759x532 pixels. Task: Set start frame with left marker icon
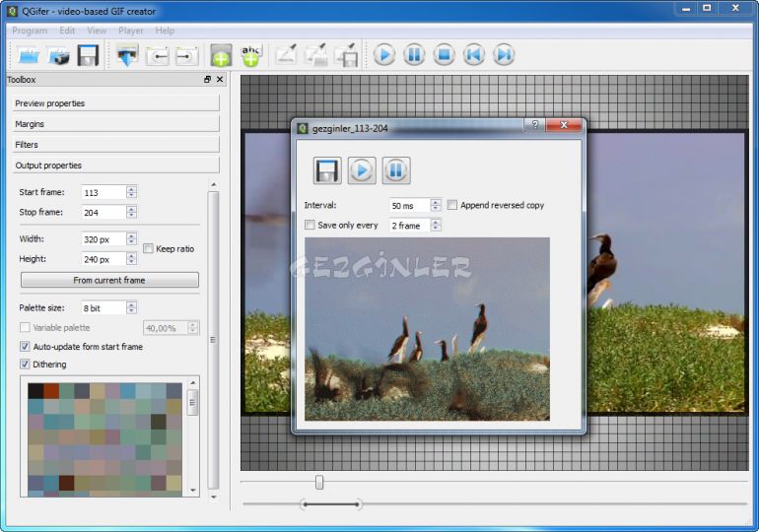tap(158, 56)
